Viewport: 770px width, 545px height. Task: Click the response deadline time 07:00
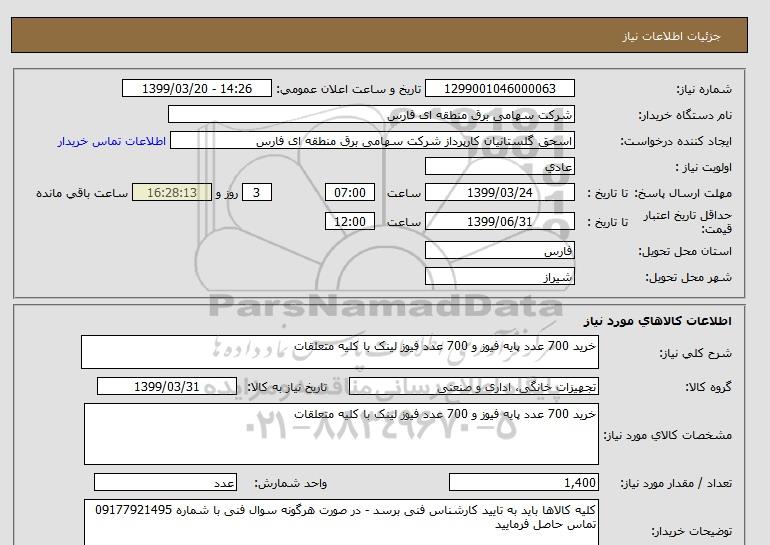click(350, 192)
